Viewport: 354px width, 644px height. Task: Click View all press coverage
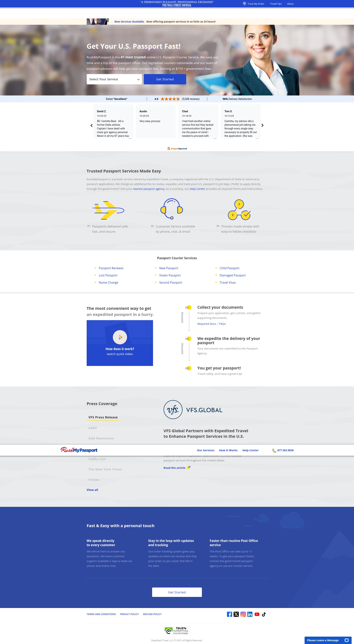pos(92,490)
